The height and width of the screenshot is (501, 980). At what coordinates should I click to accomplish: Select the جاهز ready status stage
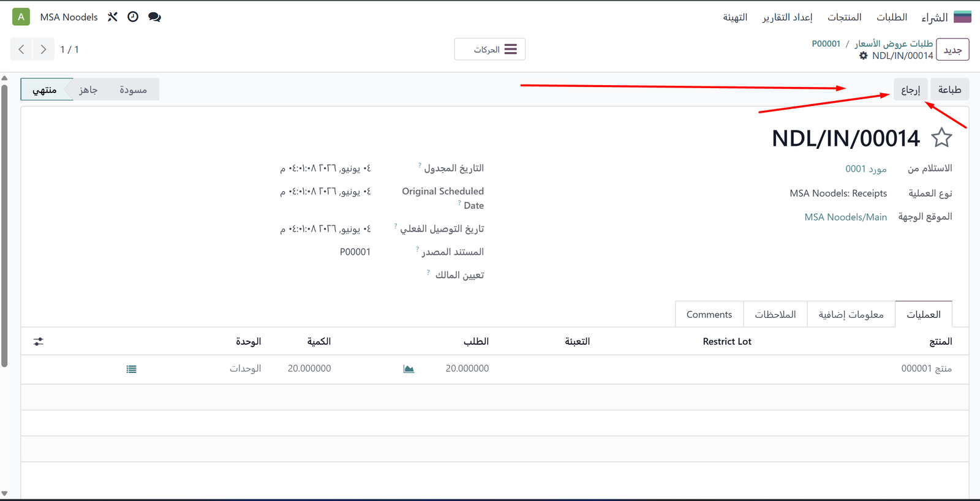coord(88,90)
